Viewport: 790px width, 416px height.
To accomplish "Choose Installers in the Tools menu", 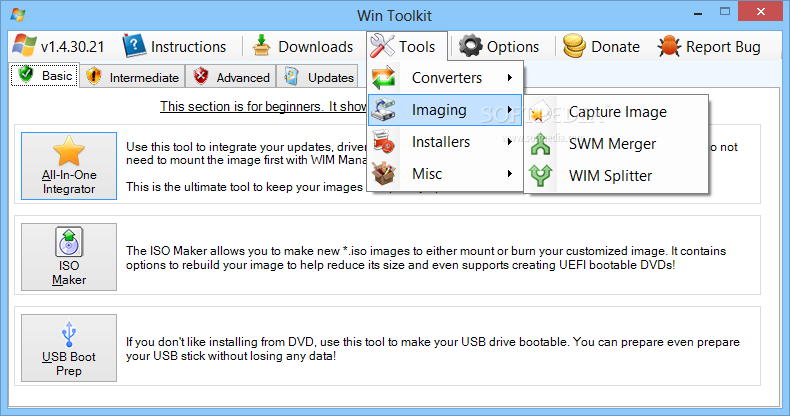I will pyautogui.click(x=445, y=142).
